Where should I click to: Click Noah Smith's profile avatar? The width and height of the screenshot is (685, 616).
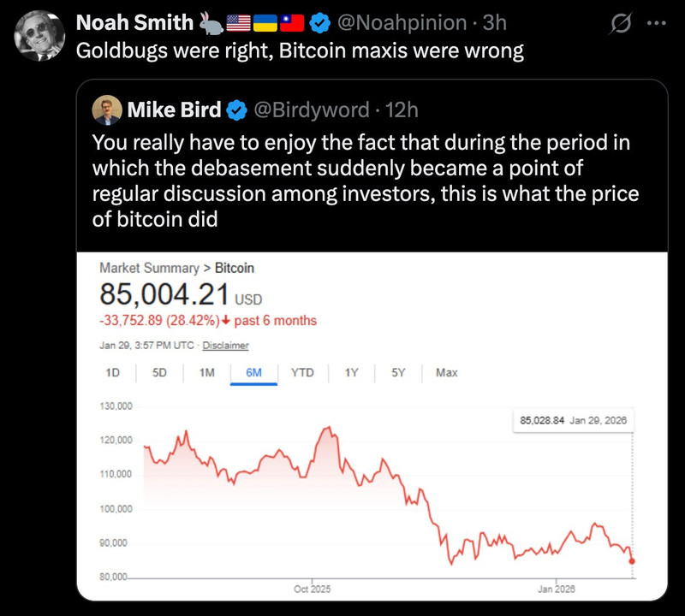tap(40, 37)
